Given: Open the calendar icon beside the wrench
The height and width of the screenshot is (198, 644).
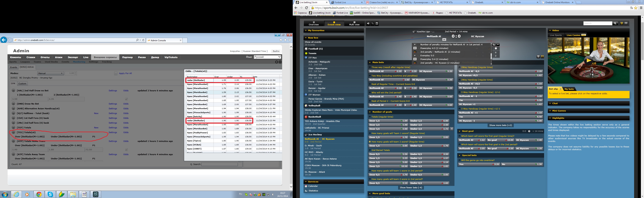Looking at the screenshot, I should [377, 24].
